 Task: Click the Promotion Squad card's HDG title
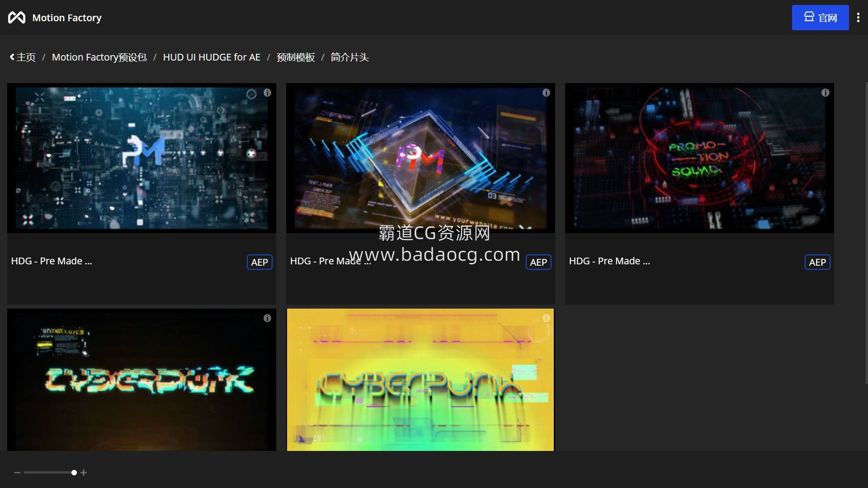point(609,261)
